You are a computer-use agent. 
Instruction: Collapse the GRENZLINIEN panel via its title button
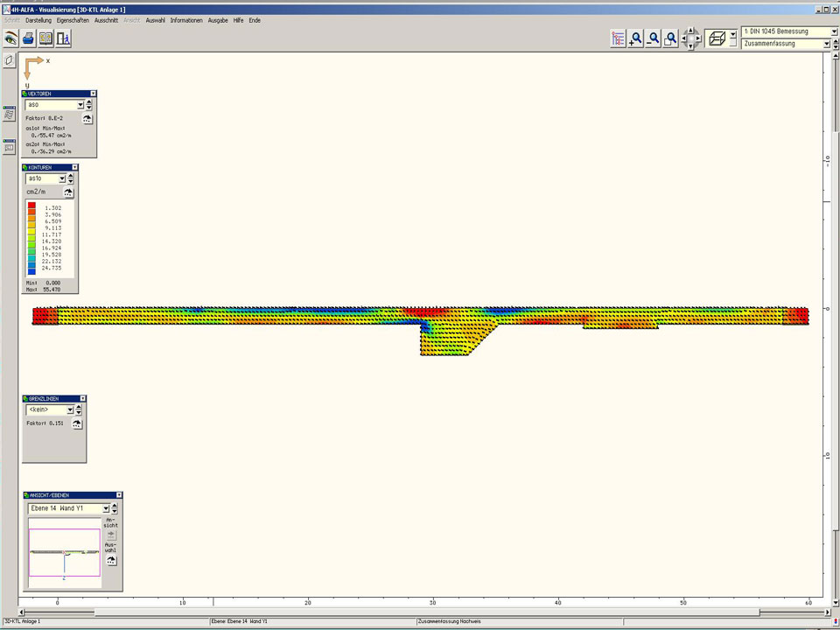[82, 399]
